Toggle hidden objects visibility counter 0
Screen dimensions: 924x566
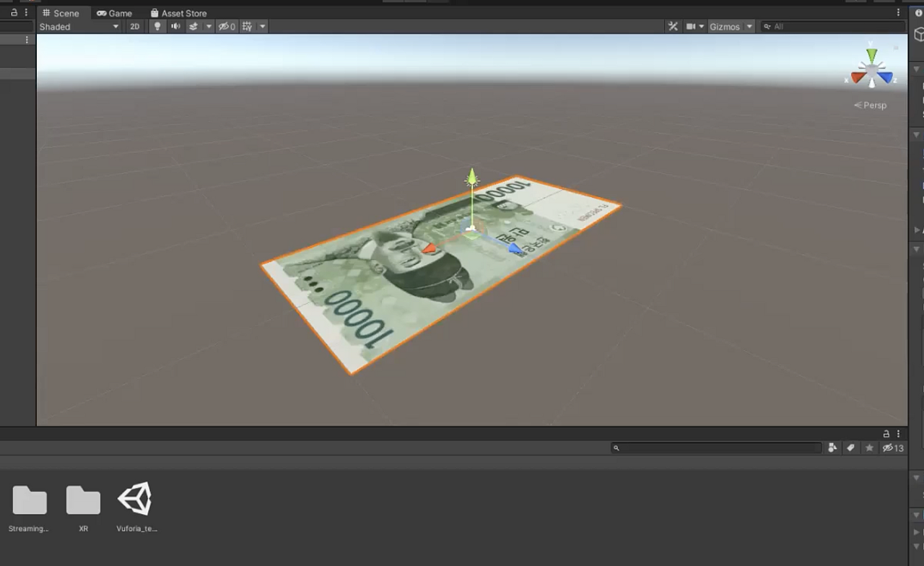227,27
